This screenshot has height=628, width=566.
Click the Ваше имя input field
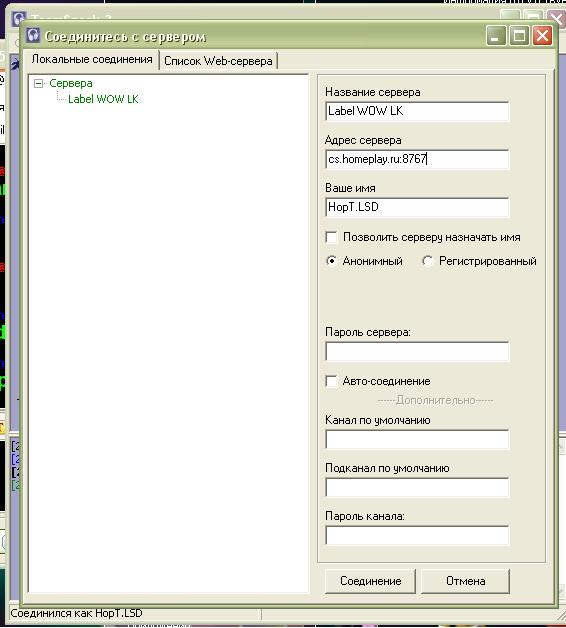(x=417, y=207)
